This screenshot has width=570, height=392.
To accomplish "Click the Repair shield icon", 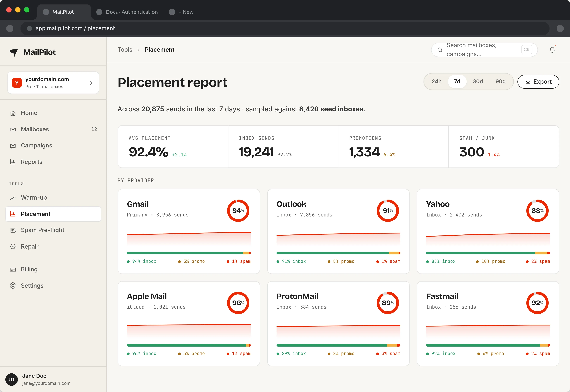I will point(13,246).
